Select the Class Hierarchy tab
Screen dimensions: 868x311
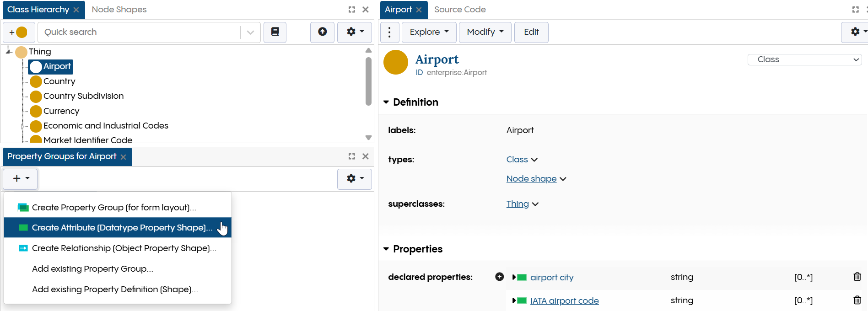coord(38,10)
